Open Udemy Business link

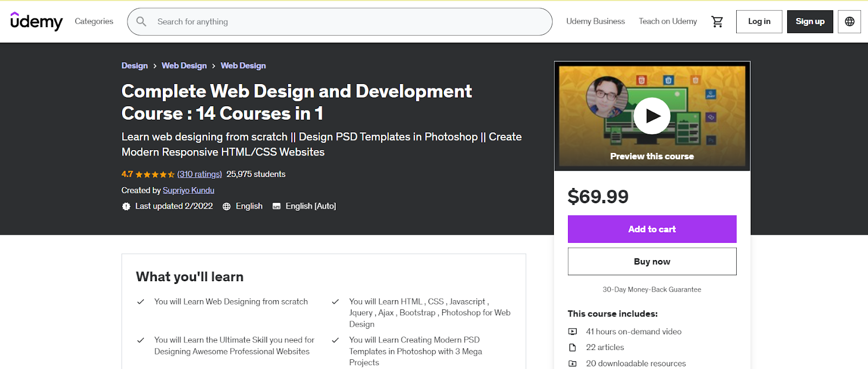pyautogui.click(x=595, y=21)
